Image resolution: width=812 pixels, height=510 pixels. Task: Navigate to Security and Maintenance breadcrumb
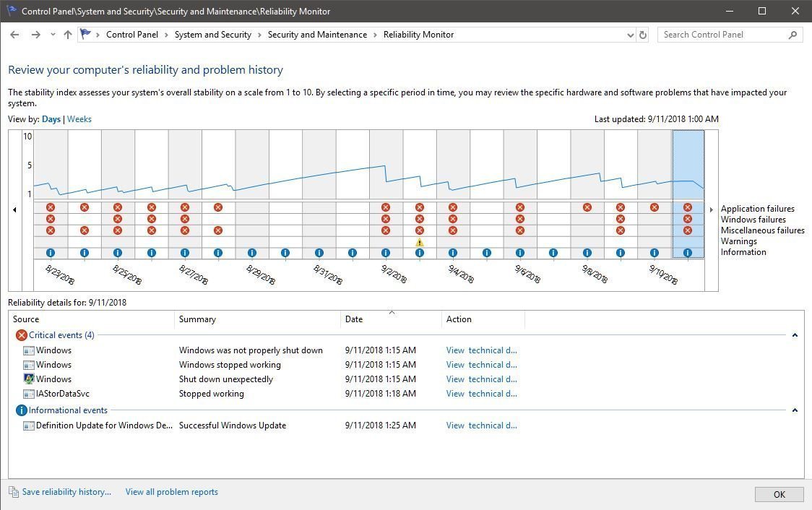click(x=317, y=35)
